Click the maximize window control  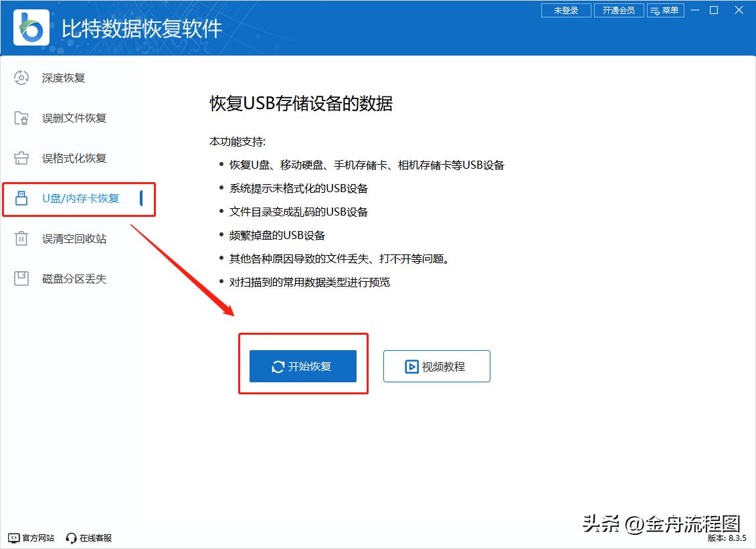tap(713, 10)
